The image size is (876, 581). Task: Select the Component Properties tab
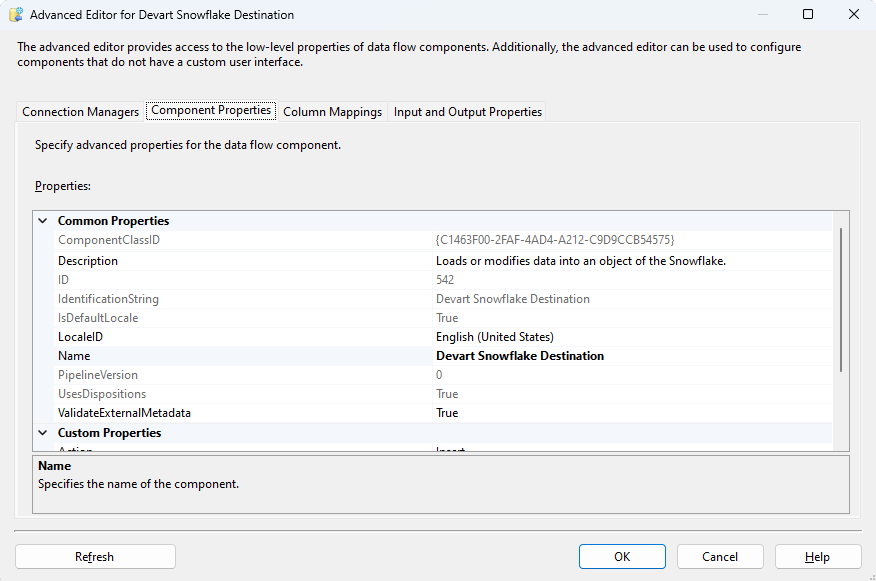coord(211,111)
